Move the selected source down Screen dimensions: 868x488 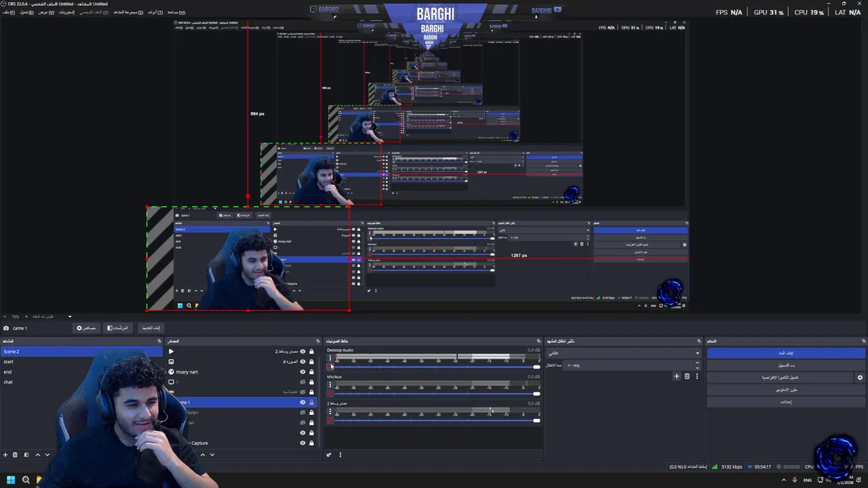click(x=212, y=455)
